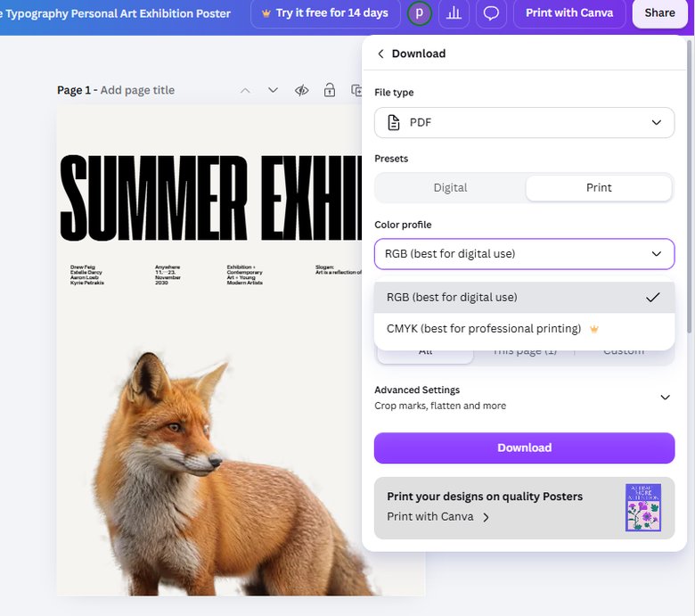
Task: Click the design title in the top bar
Action: (x=116, y=13)
